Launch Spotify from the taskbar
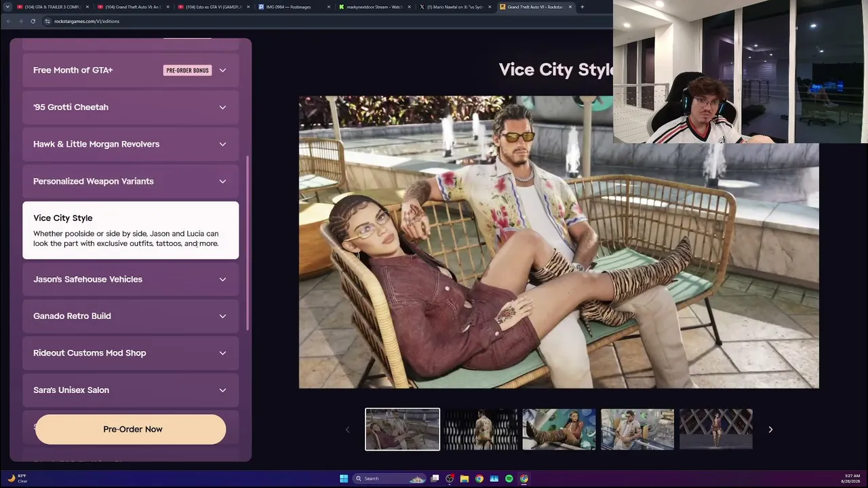 [x=509, y=479]
